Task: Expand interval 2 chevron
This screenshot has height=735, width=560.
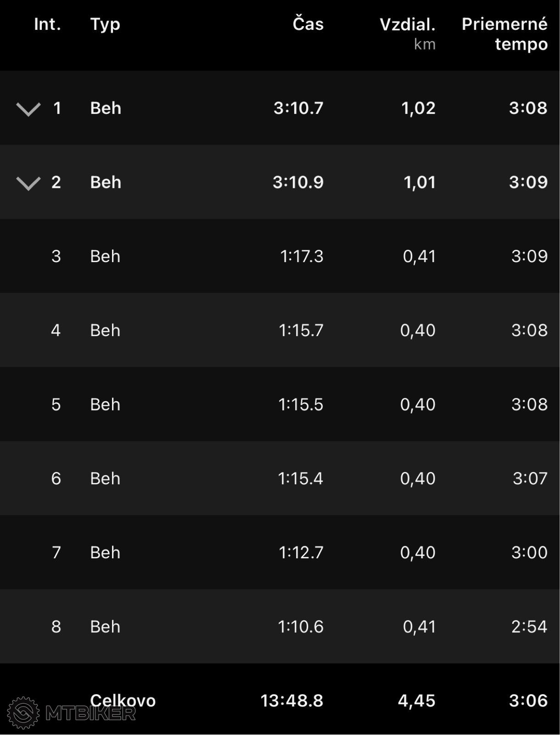Action: point(28,183)
